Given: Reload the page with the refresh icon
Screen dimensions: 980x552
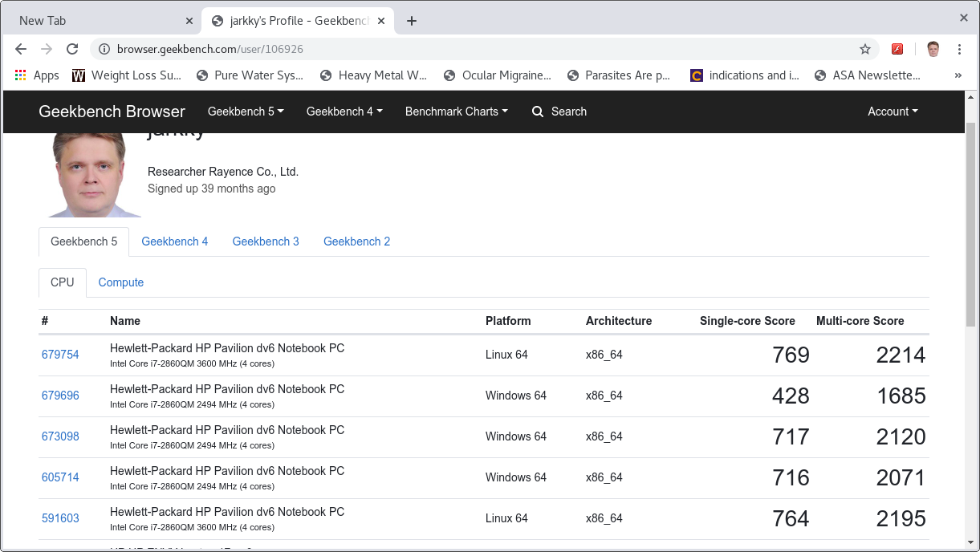Looking at the screenshot, I should [72, 49].
